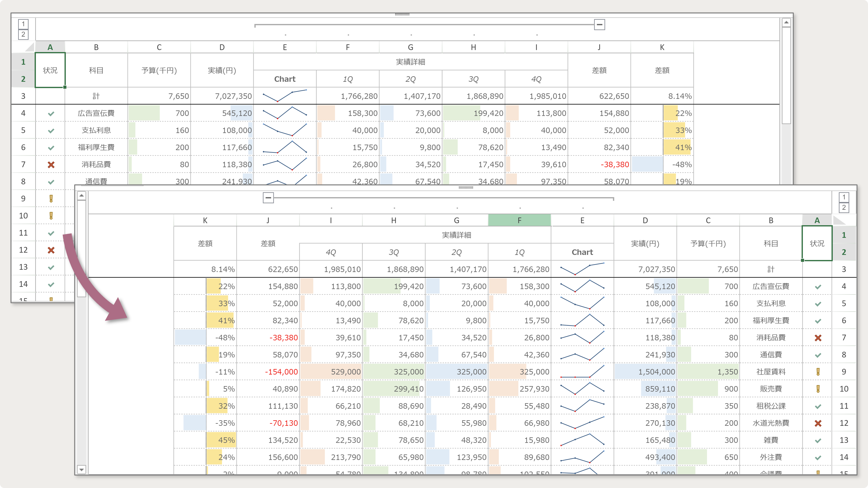Click red cross icon for 消耗品費 in front sheet
Viewport: 868px width, 488px height.
[x=818, y=338]
